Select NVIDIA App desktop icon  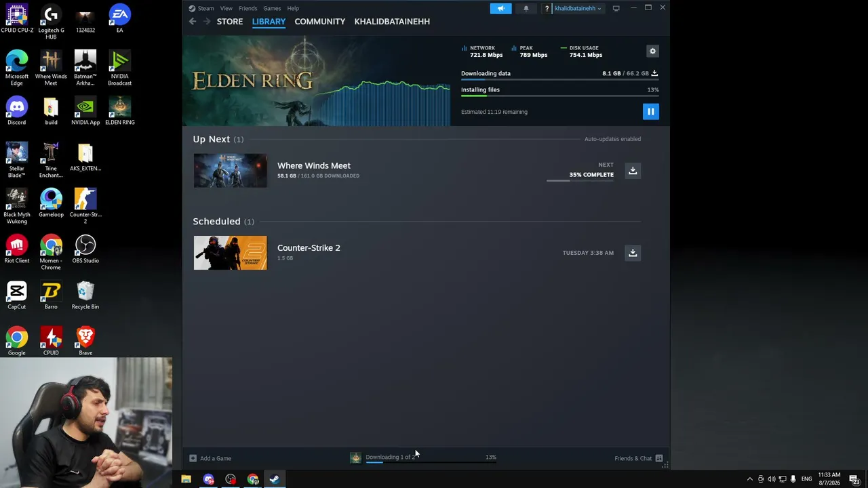tap(85, 112)
